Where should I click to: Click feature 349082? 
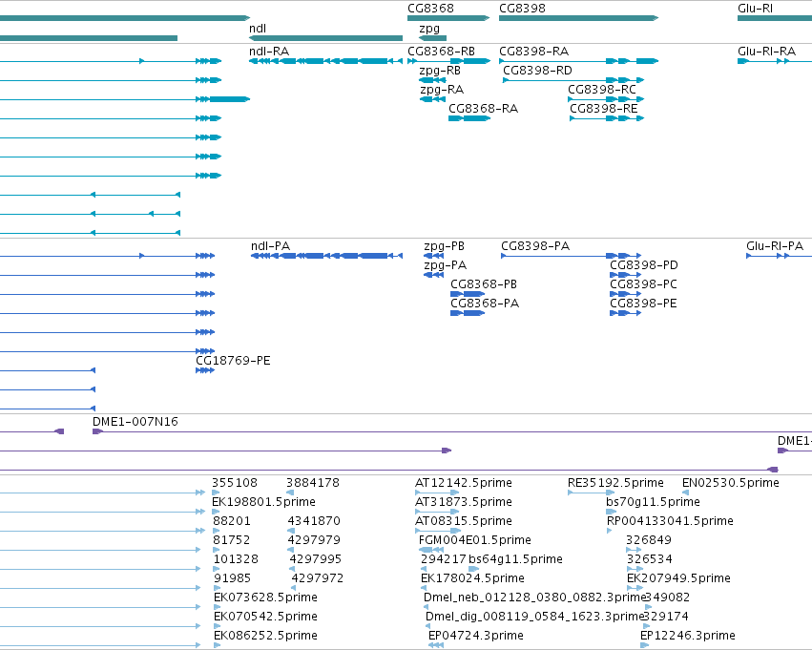pyautogui.click(x=668, y=598)
